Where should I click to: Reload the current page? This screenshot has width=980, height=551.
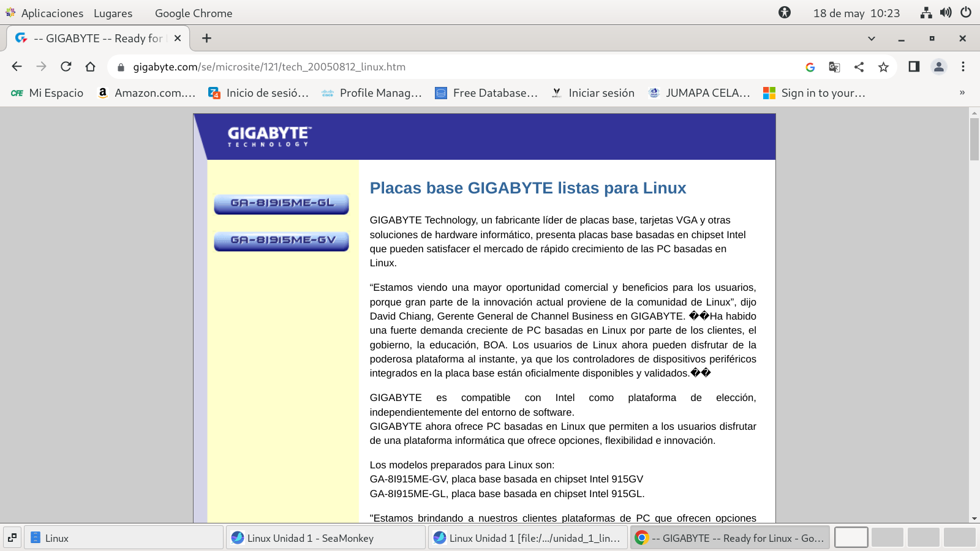point(66,67)
